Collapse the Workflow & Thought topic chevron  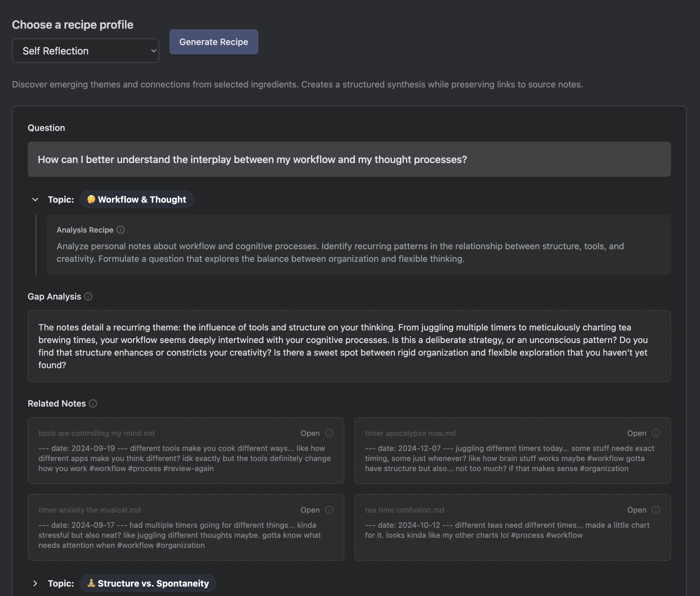pyautogui.click(x=35, y=200)
